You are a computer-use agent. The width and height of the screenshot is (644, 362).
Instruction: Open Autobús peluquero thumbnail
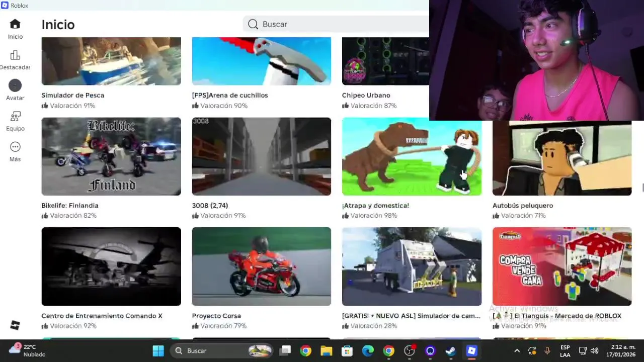[x=562, y=158]
